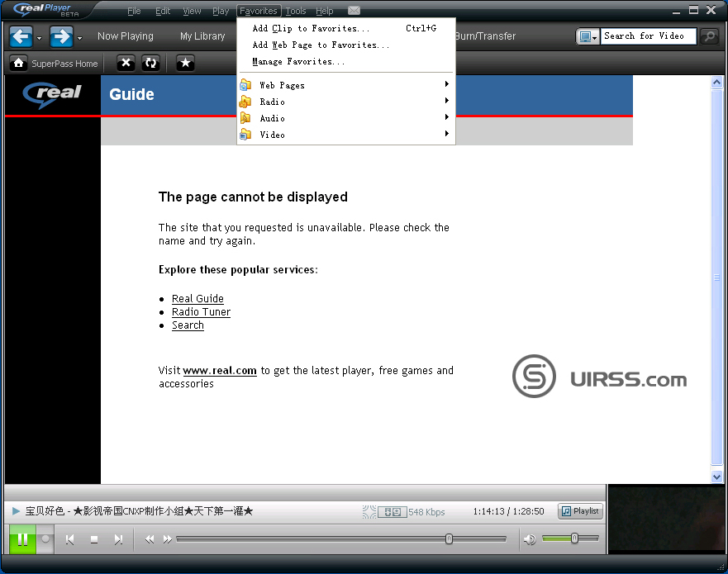
Task: Choose Manage Favorites
Action: pos(346,61)
